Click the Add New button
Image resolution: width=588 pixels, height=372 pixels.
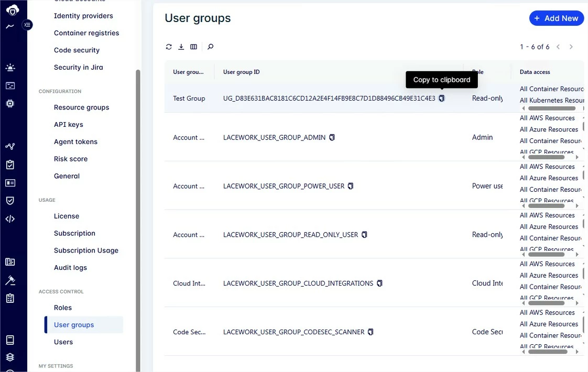[x=557, y=18]
